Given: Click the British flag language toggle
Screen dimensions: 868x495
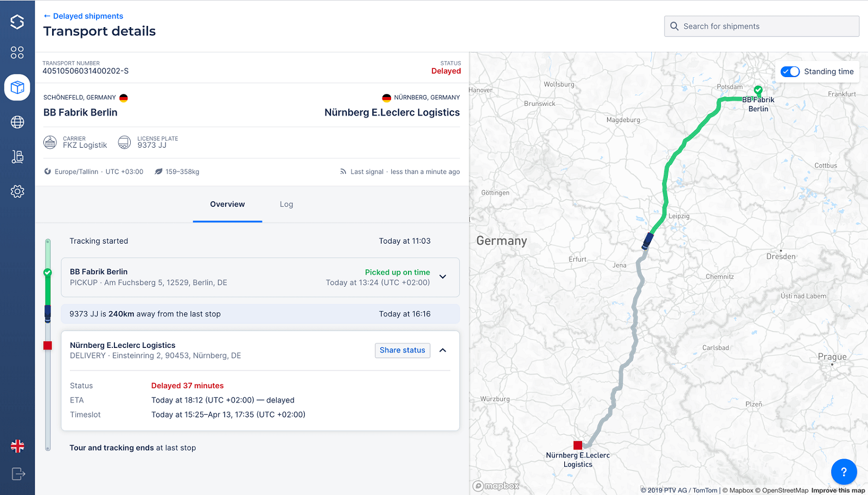Looking at the screenshot, I should point(17,446).
